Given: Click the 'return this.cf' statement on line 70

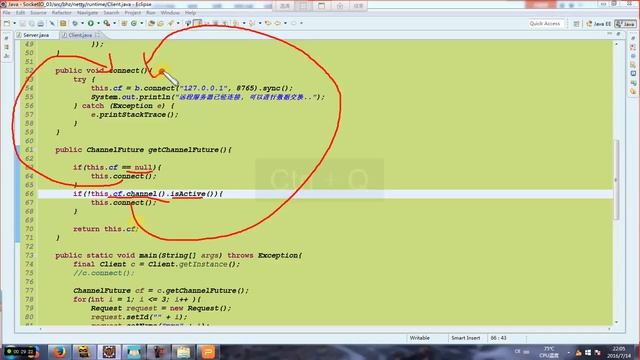Looking at the screenshot, I should click(106, 229).
